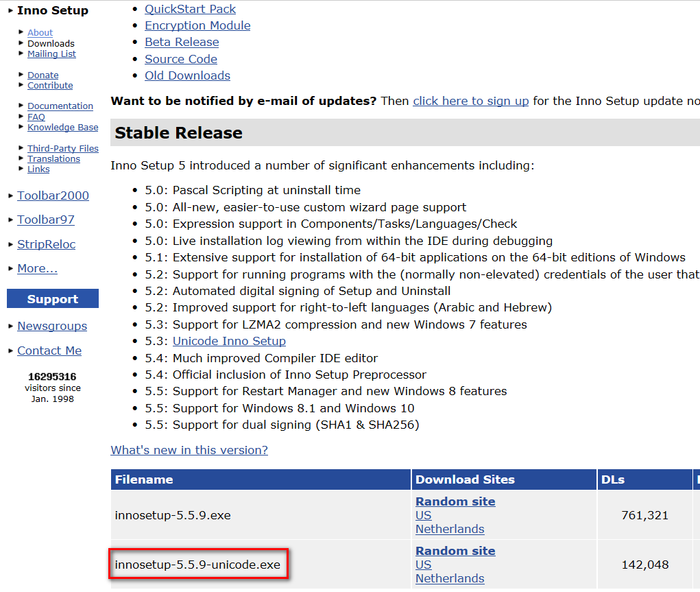This screenshot has width=700, height=592.
Task: Open the Third-Party Files link
Action: [x=63, y=148]
